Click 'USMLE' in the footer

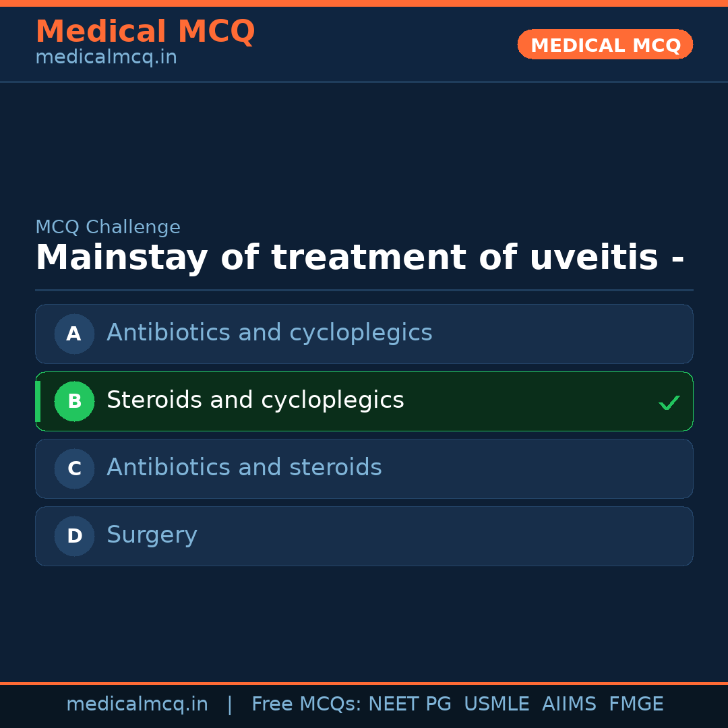(x=496, y=704)
